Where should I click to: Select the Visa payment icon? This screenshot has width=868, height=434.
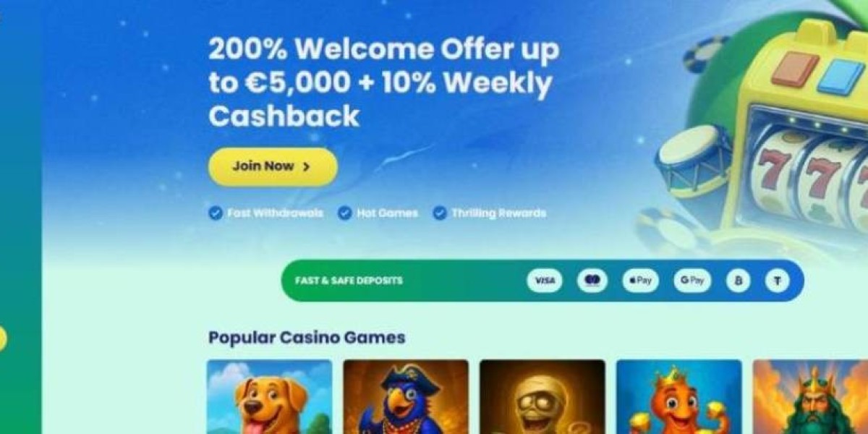tap(545, 281)
